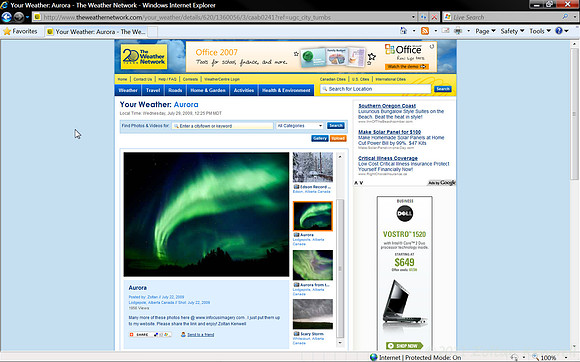Click The Weather Network logo

pos(144,57)
